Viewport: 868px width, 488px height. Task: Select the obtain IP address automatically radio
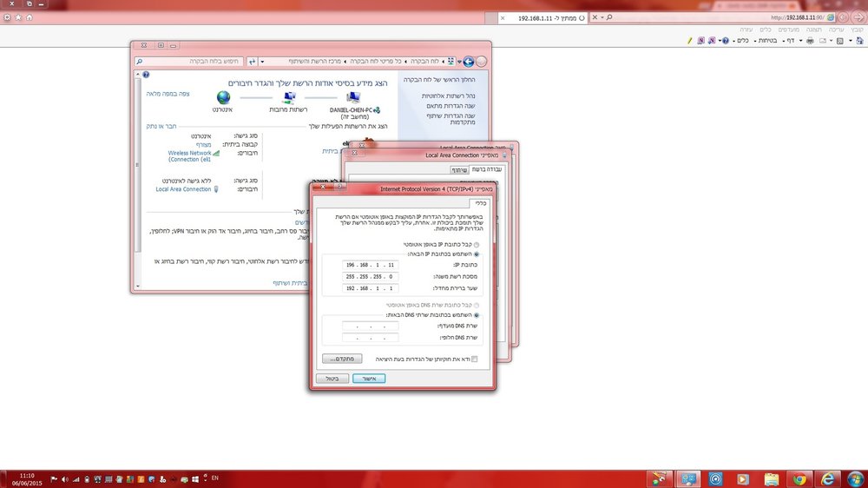coord(476,244)
